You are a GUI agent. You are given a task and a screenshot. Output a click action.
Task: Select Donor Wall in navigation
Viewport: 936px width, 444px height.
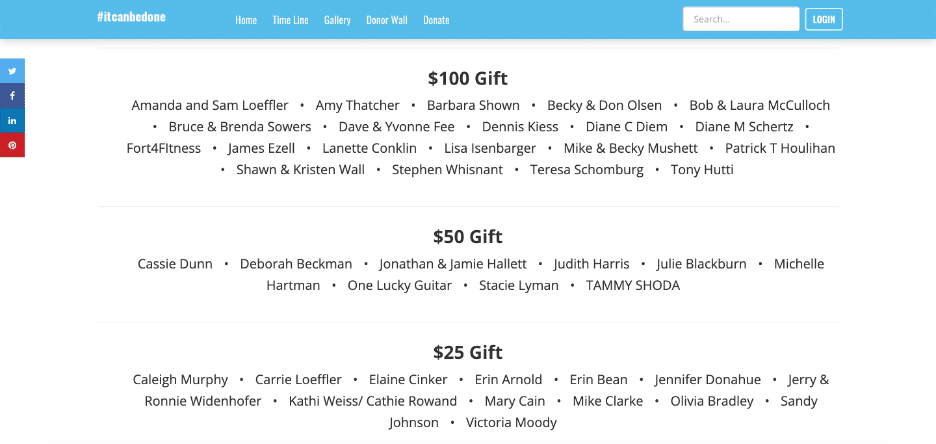point(387,20)
